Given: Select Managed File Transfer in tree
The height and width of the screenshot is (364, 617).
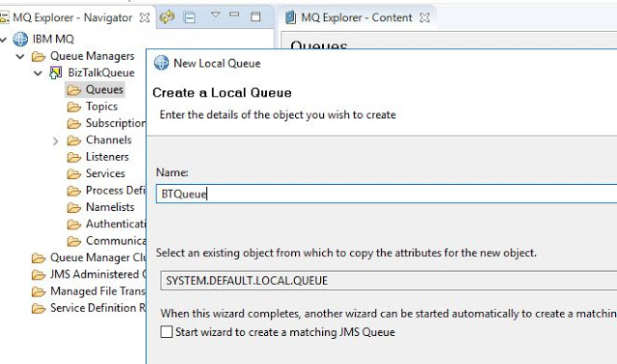Looking at the screenshot, I should (x=98, y=291).
